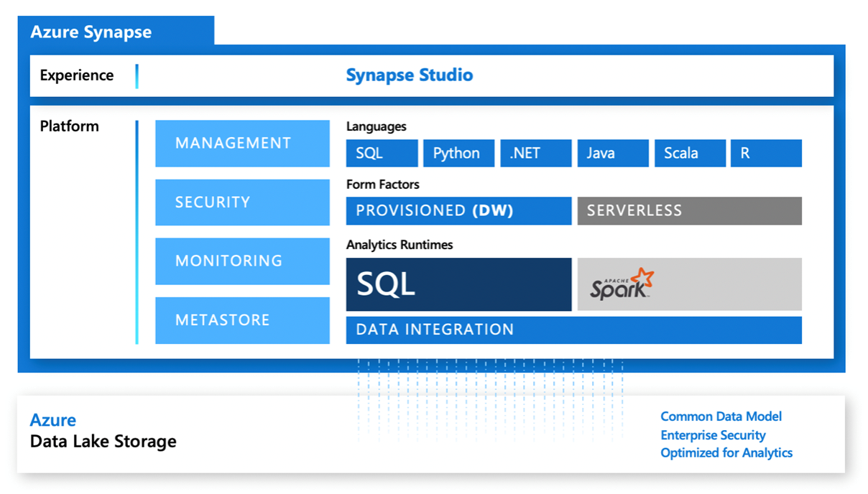The width and height of the screenshot is (868, 494).
Task: Select the Scala language tile
Action: (x=689, y=153)
